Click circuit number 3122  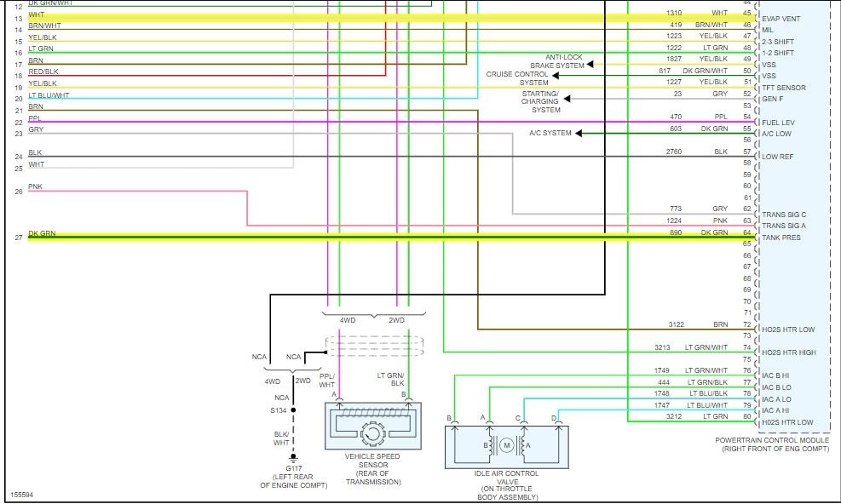tap(677, 324)
